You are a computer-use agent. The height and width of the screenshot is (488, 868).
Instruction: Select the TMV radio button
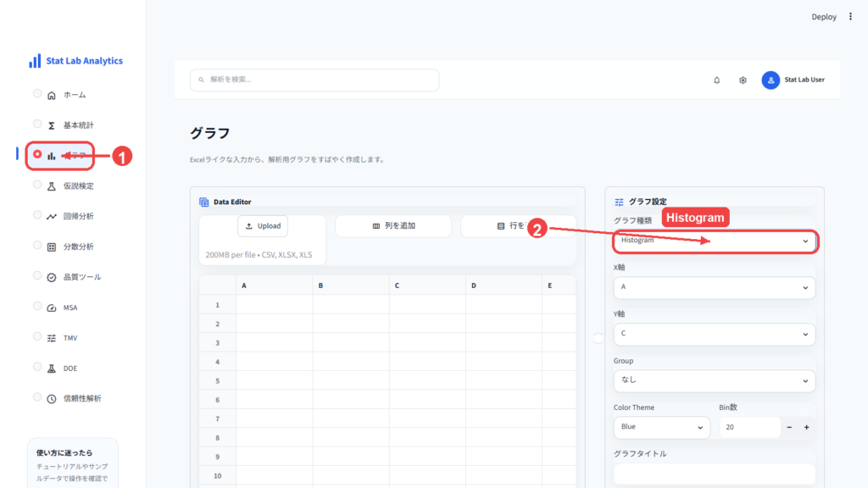coord(37,336)
